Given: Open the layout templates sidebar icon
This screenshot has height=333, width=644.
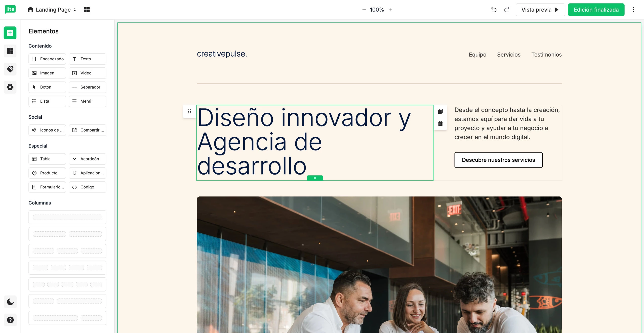Looking at the screenshot, I should click(x=10, y=51).
